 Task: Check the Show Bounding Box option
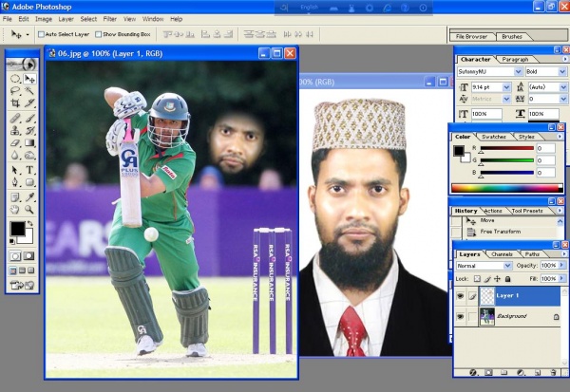point(99,34)
